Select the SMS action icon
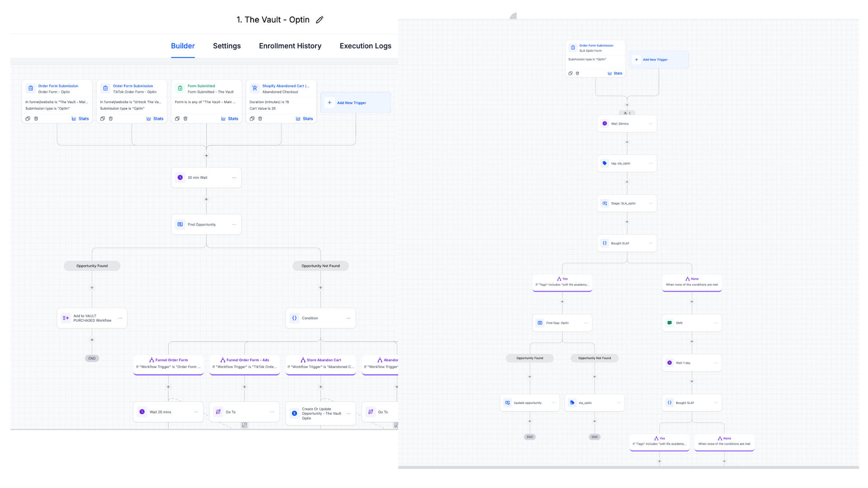Viewport: 868px width, 488px height. pos(669,323)
